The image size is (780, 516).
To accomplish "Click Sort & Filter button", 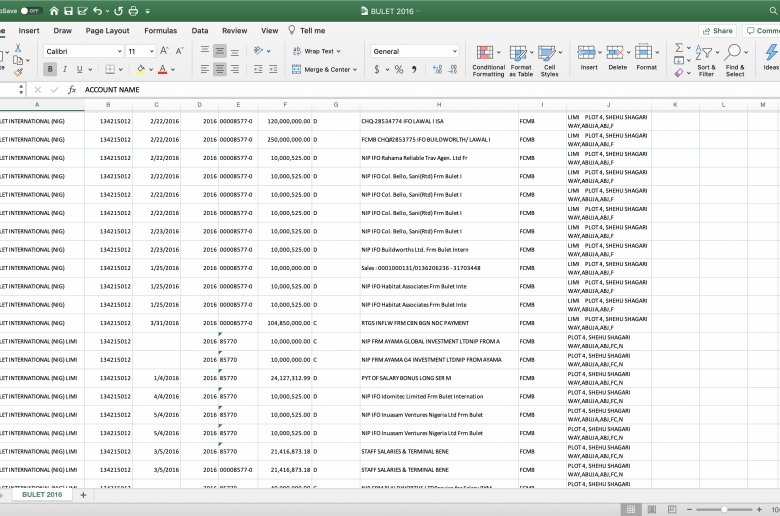I will click(706, 61).
